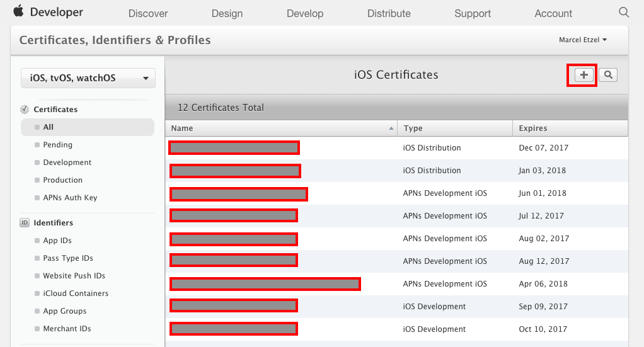Image resolution: width=644 pixels, height=347 pixels.
Task: Sort by the Name column header
Action: click(281, 128)
